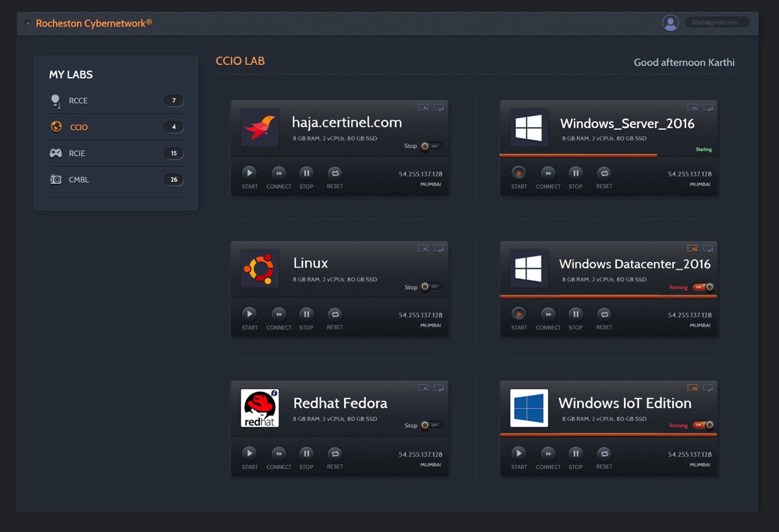Start the haja.certinel.com machine
The height and width of the screenshot is (532, 779).
click(249, 173)
